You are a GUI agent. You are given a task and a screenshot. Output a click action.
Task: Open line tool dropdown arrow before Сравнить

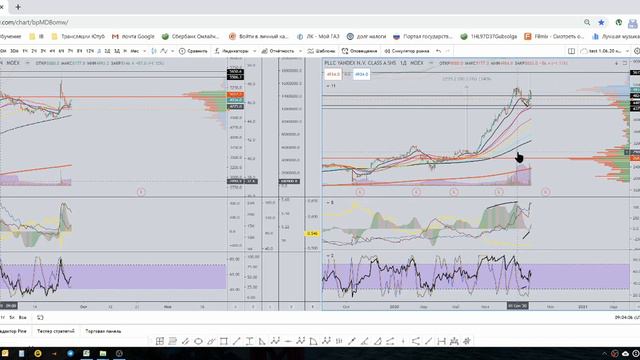pyautogui.click(x=173, y=51)
